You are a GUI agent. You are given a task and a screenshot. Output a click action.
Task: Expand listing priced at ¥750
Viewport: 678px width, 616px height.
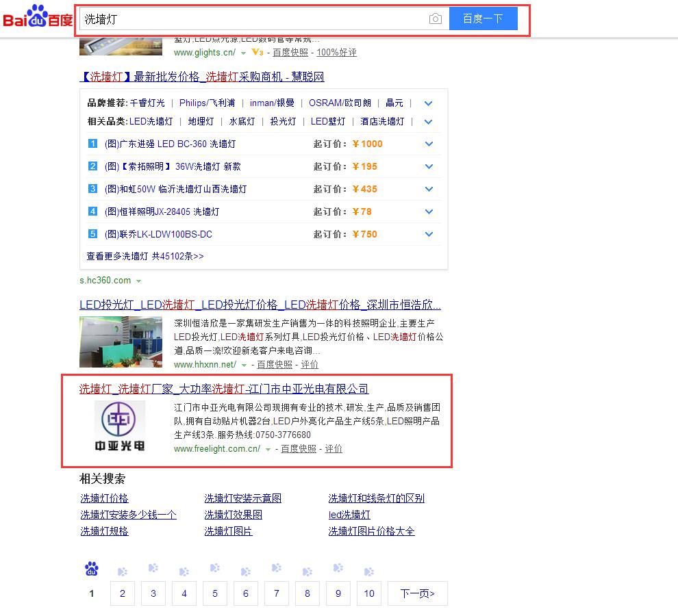429,234
